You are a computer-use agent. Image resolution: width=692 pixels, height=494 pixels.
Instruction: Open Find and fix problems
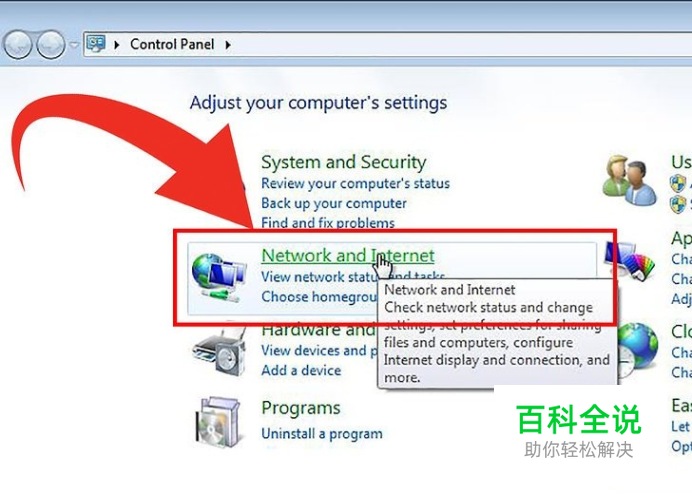pos(327,222)
